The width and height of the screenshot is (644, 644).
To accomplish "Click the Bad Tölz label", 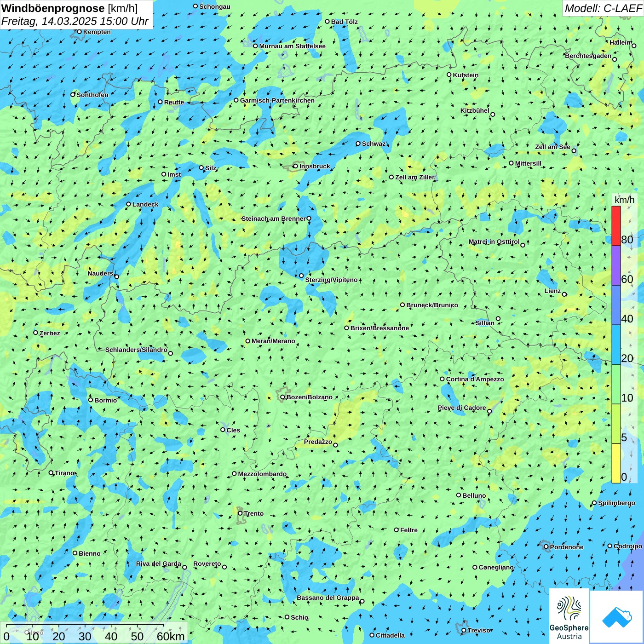I will point(345,22).
